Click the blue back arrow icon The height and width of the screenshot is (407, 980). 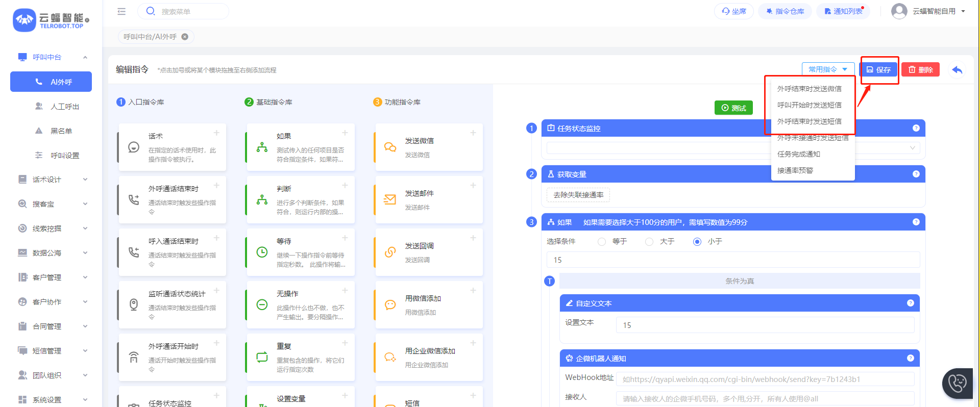pyautogui.click(x=957, y=70)
